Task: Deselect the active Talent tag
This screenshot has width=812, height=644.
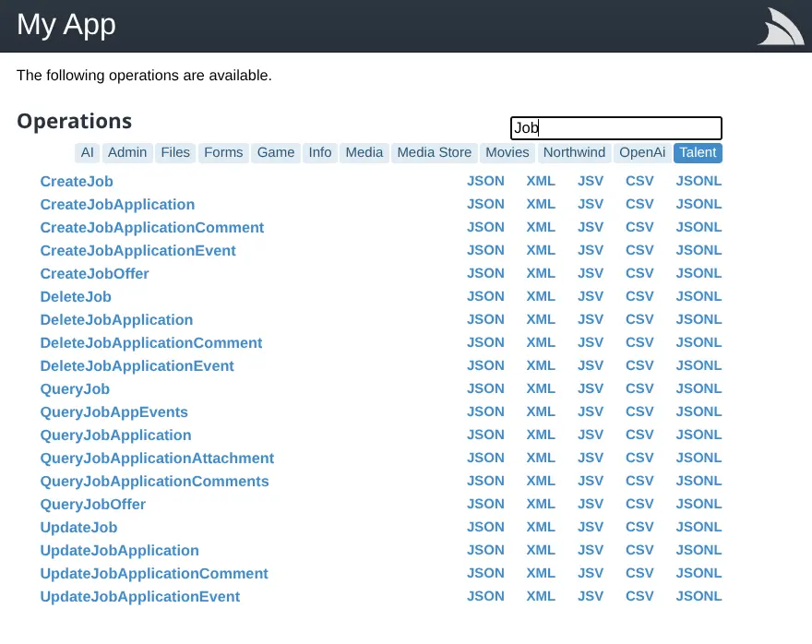Action: (x=698, y=153)
